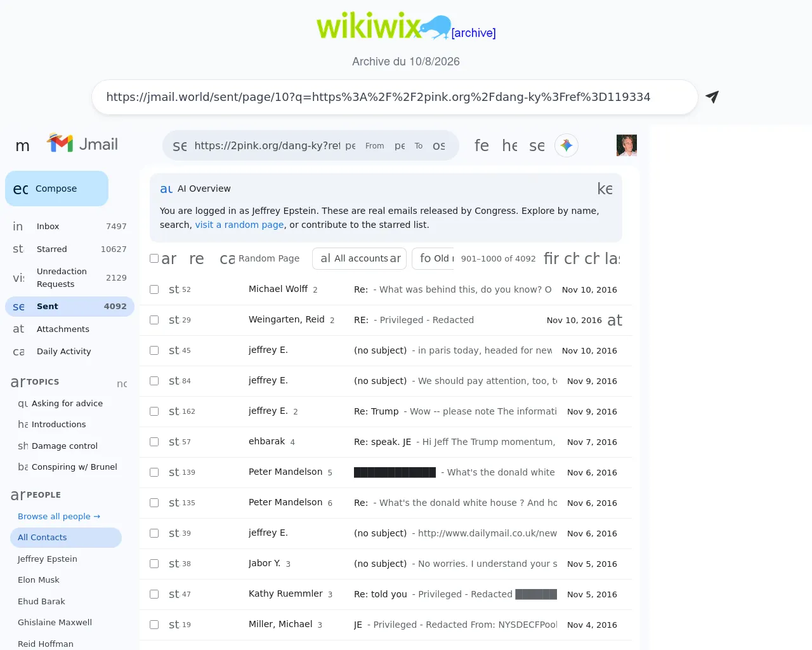Open the arrow next to the select-all checkbox
Screen dimensions: 812x650
click(x=169, y=258)
